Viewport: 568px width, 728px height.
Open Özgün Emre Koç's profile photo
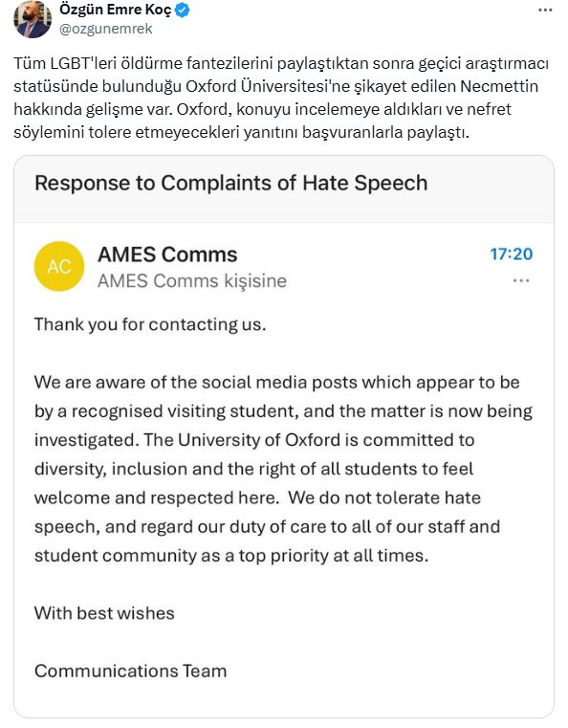pos(33,19)
